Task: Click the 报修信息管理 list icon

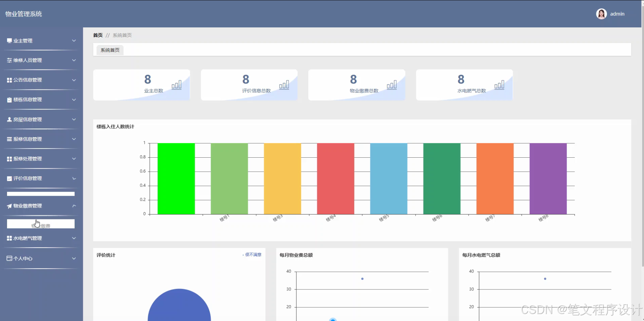Action: coord(9,139)
